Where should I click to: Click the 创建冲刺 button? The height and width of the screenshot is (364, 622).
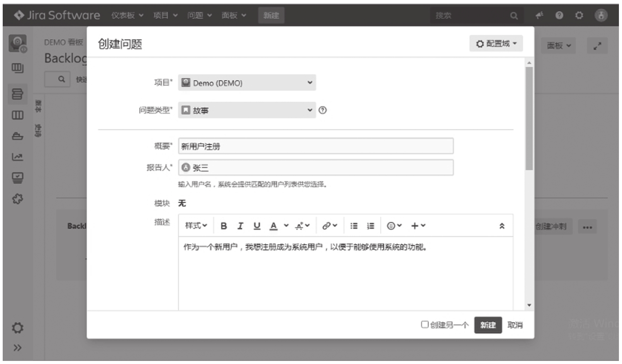click(x=553, y=226)
